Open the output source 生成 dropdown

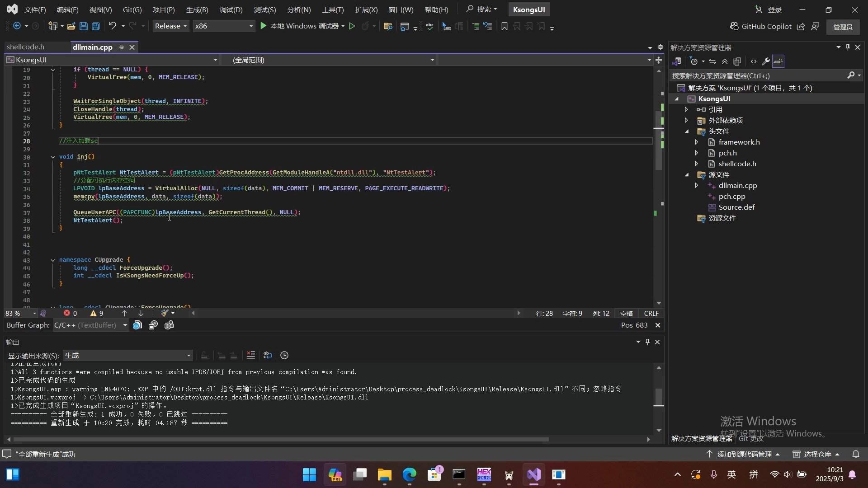[128, 356]
